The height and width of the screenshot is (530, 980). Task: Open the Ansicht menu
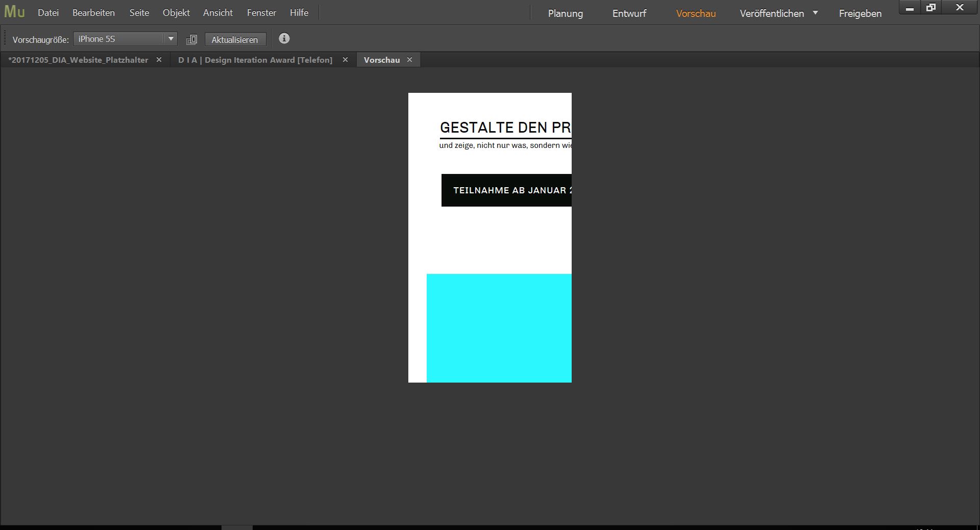(x=218, y=13)
